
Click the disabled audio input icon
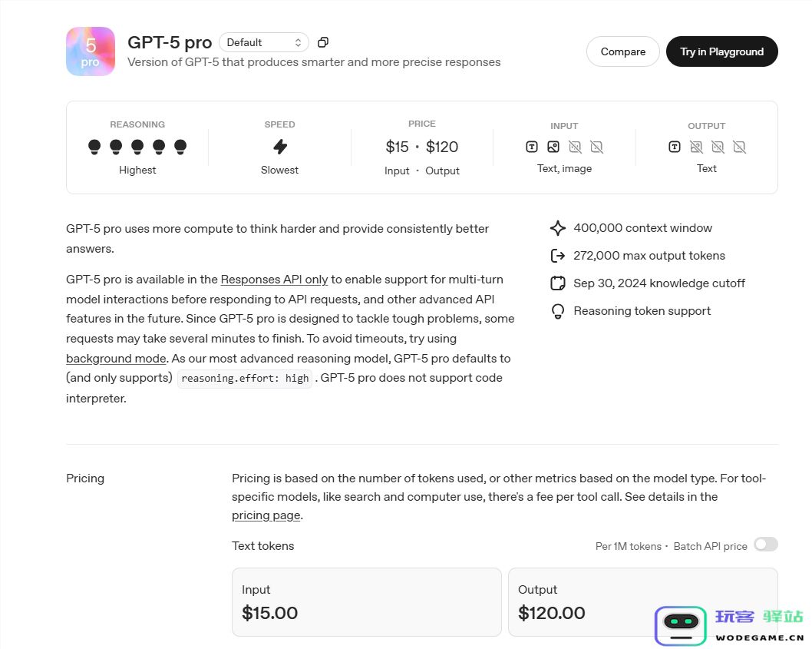(x=575, y=147)
